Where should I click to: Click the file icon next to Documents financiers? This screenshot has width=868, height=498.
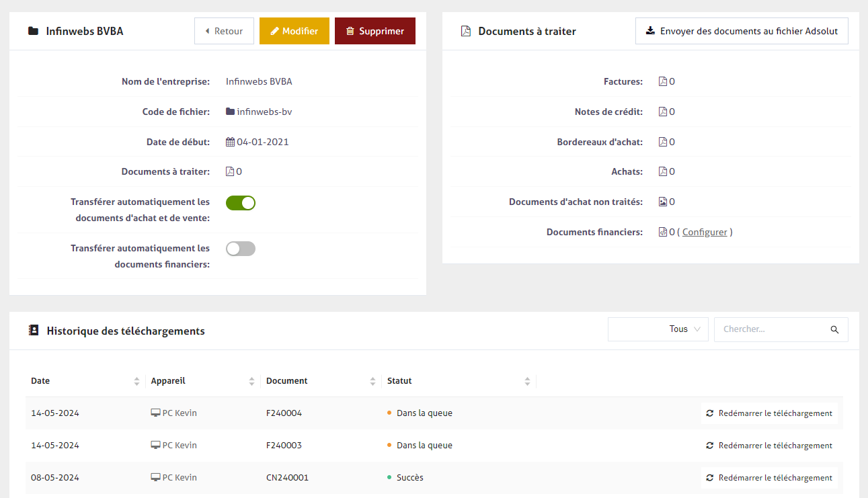click(x=663, y=233)
